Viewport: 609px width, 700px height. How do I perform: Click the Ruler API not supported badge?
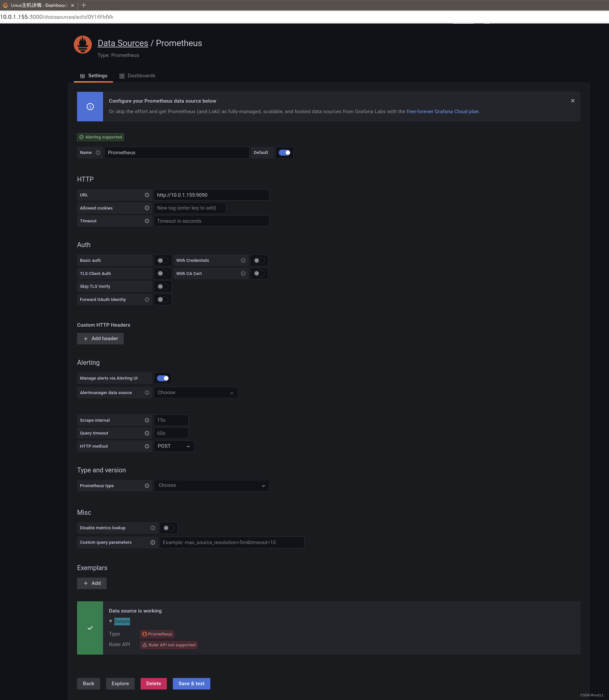(x=169, y=645)
